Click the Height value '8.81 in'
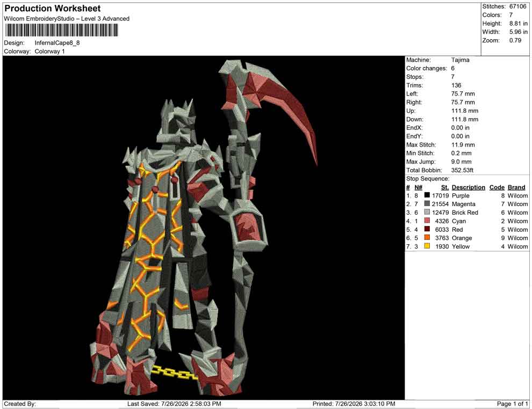Viewport: 532px width, 409px height. tap(518, 24)
